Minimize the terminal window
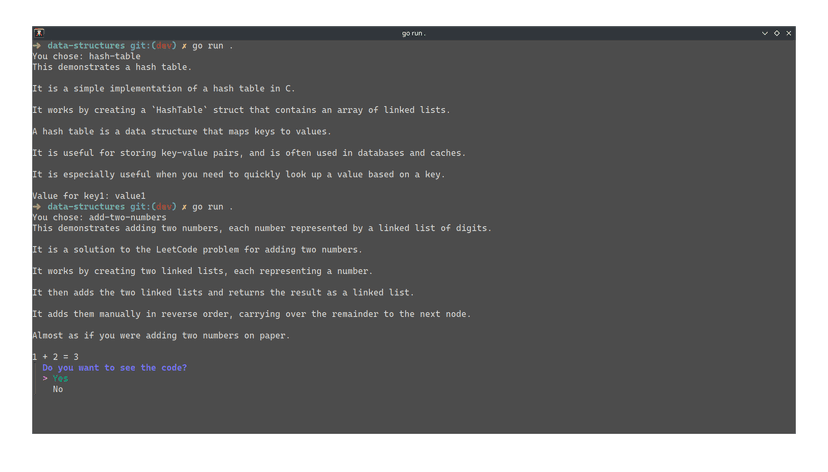The width and height of the screenshot is (828, 472). coord(765,33)
